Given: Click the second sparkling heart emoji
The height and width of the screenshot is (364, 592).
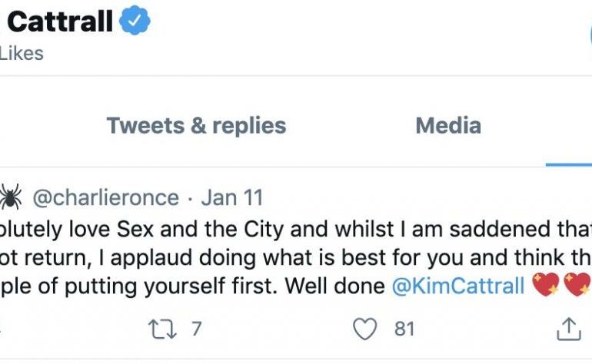Looking at the screenshot, I should (x=577, y=284).
